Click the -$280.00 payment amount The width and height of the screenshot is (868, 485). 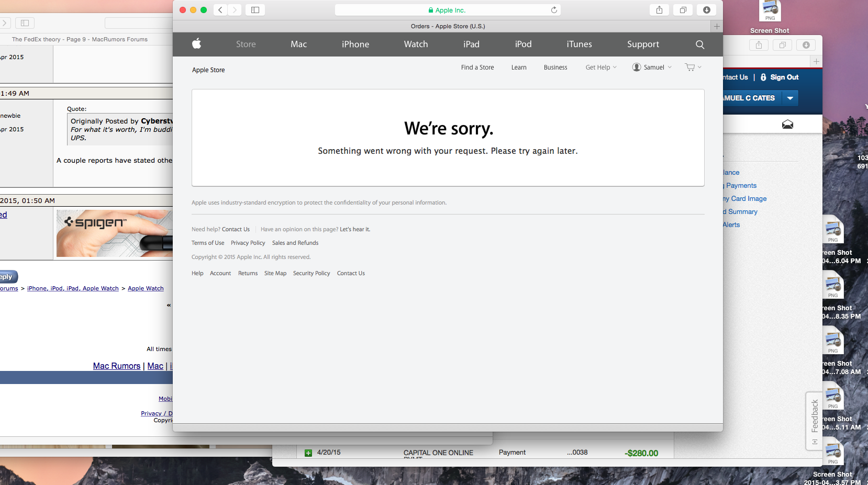[x=641, y=453]
